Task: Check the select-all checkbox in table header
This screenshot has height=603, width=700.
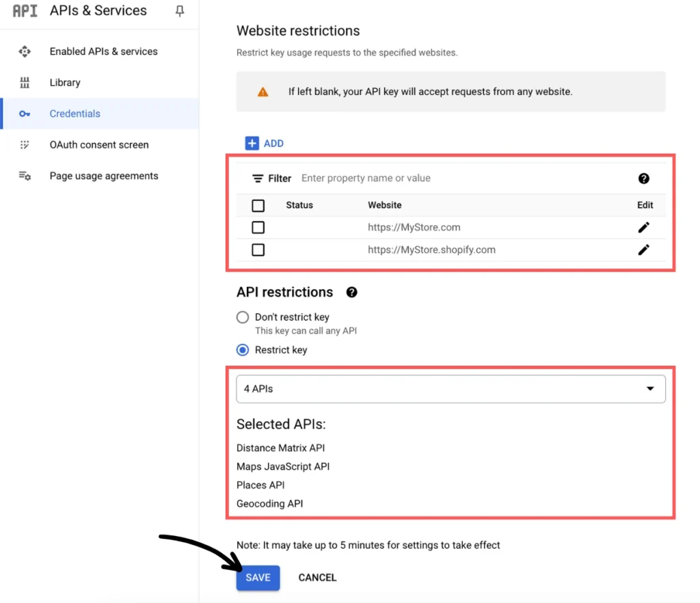Action: point(258,205)
